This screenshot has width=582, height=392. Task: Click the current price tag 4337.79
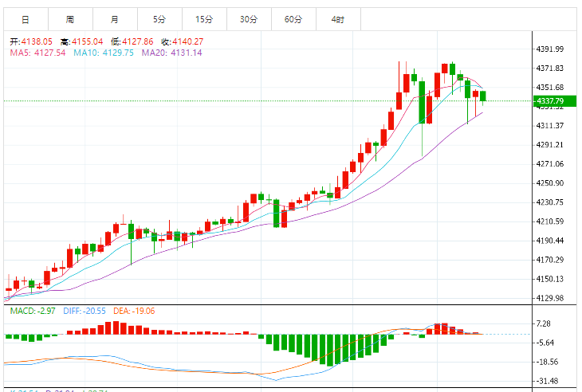coord(550,101)
